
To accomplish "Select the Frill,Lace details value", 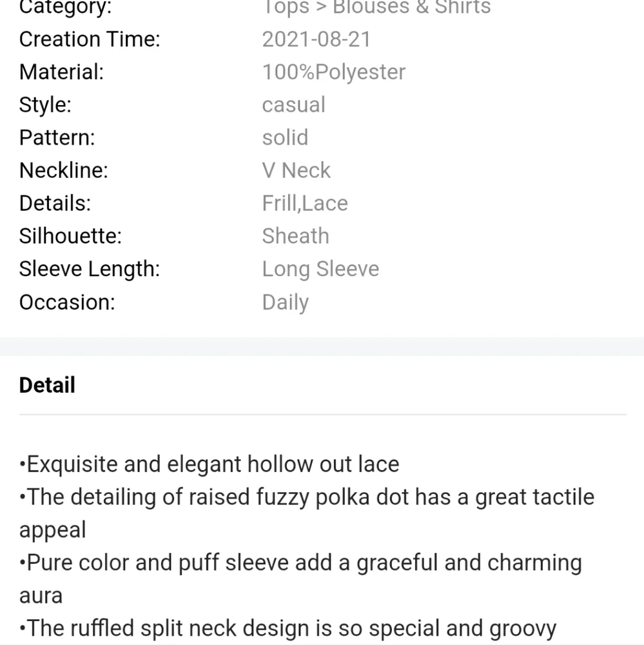I will tap(305, 203).
